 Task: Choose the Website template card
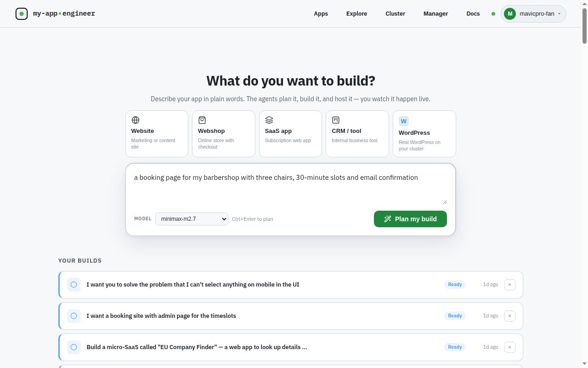157,134
